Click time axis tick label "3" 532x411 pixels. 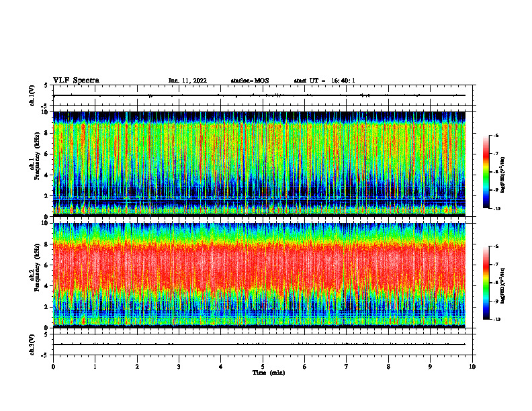click(179, 367)
